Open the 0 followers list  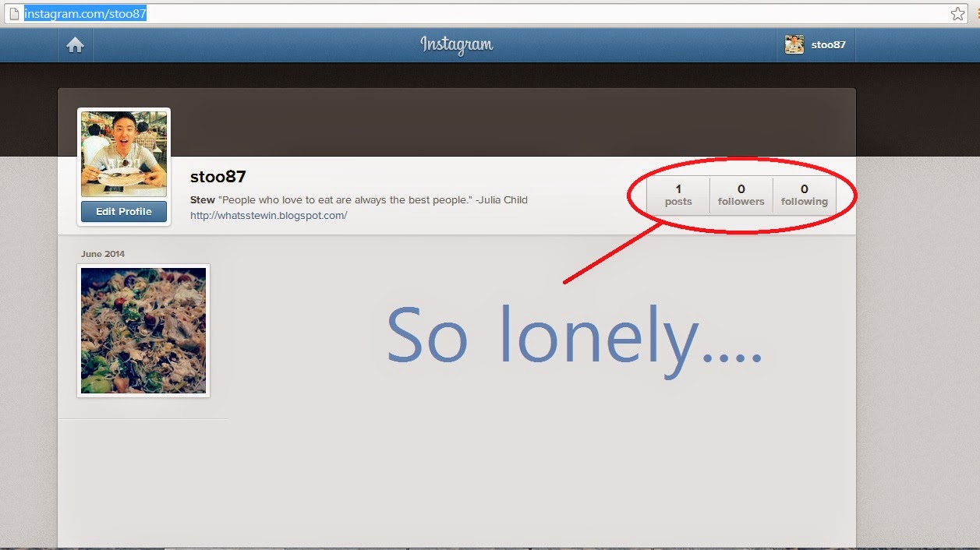coord(741,195)
